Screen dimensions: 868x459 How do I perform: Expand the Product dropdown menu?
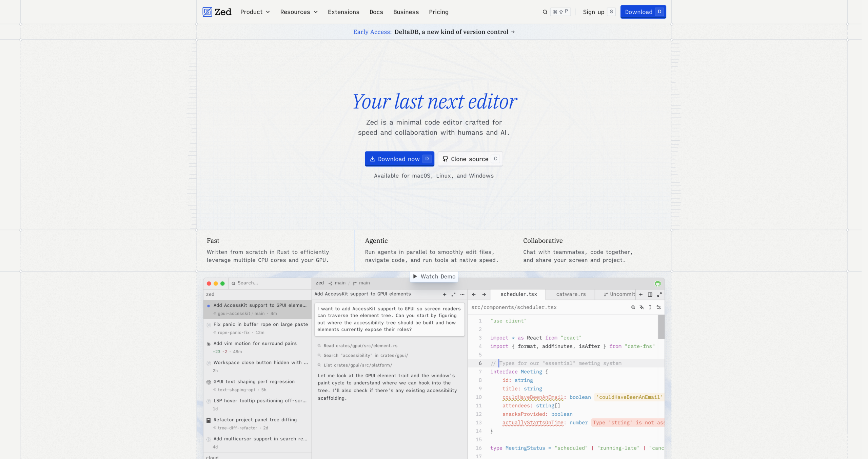click(x=255, y=12)
